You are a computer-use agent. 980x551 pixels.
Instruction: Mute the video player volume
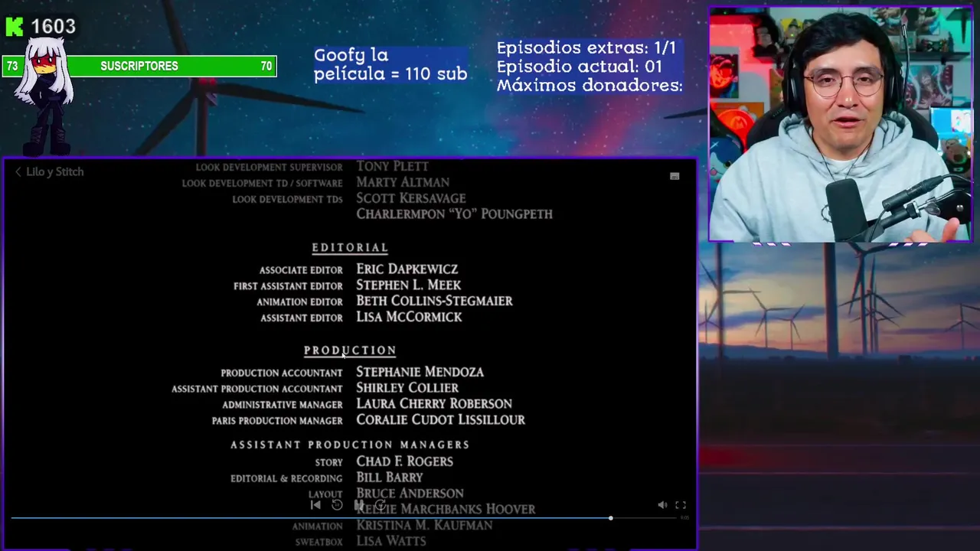pos(662,505)
